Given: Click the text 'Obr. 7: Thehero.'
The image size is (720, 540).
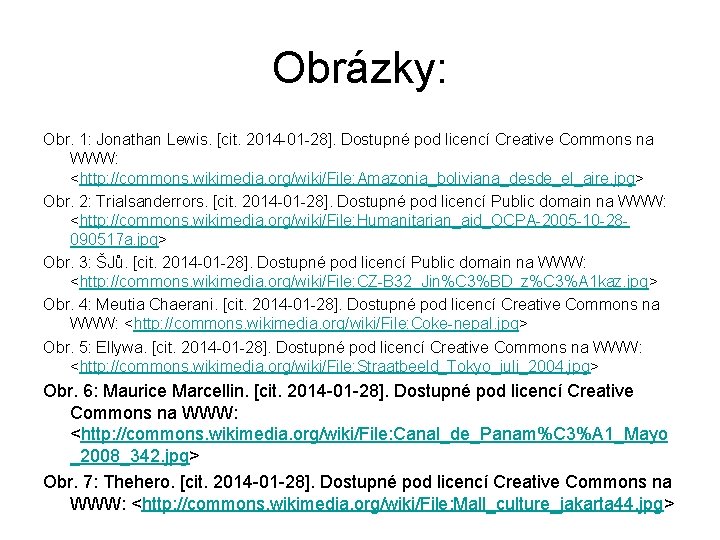Looking at the screenshot, I should coord(109,482).
